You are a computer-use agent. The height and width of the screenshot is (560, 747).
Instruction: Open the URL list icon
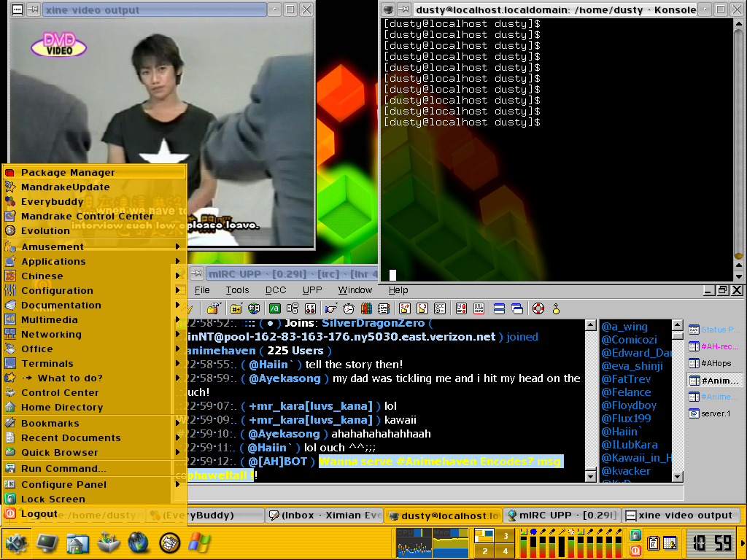tap(479, 308)
